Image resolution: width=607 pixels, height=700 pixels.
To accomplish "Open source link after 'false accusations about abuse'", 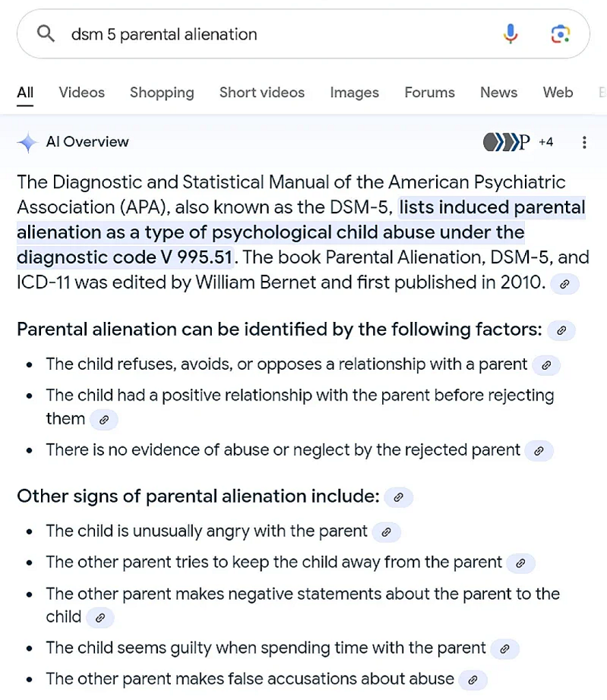I will [x=473, y=680].
